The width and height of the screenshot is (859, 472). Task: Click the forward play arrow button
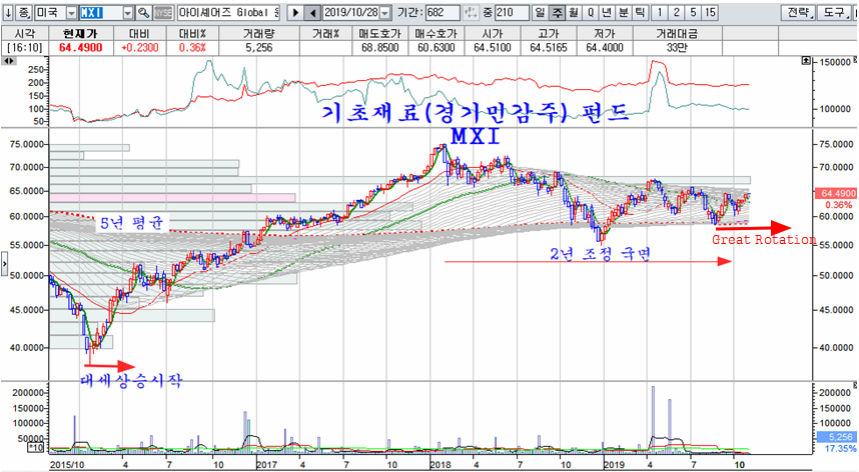[x=295, y=13]
